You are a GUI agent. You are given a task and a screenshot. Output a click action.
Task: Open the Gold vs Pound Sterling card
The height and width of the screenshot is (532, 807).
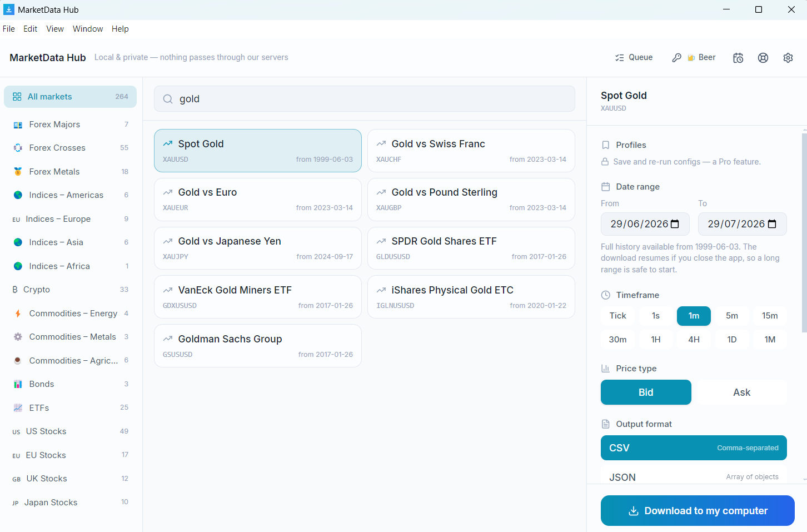coord(471,200)
